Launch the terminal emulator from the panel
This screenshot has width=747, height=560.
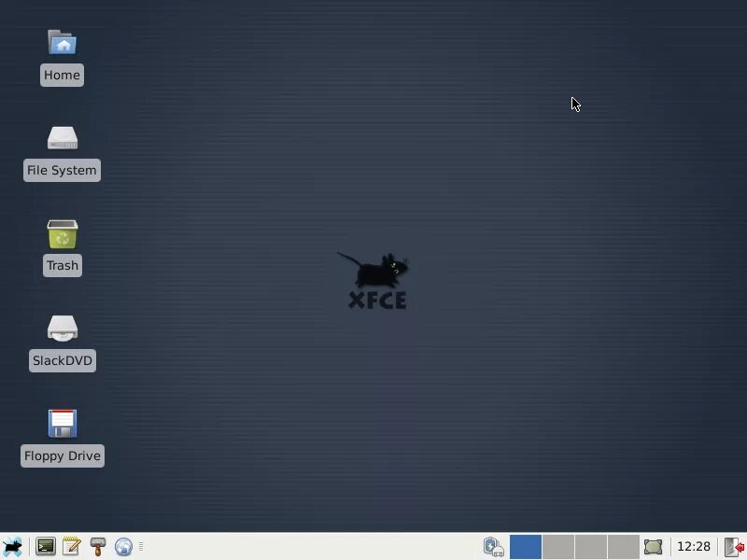(46, 547)
